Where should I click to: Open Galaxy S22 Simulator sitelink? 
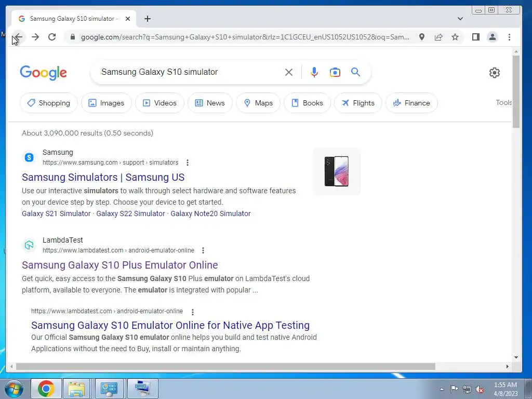tap(130, 214)
